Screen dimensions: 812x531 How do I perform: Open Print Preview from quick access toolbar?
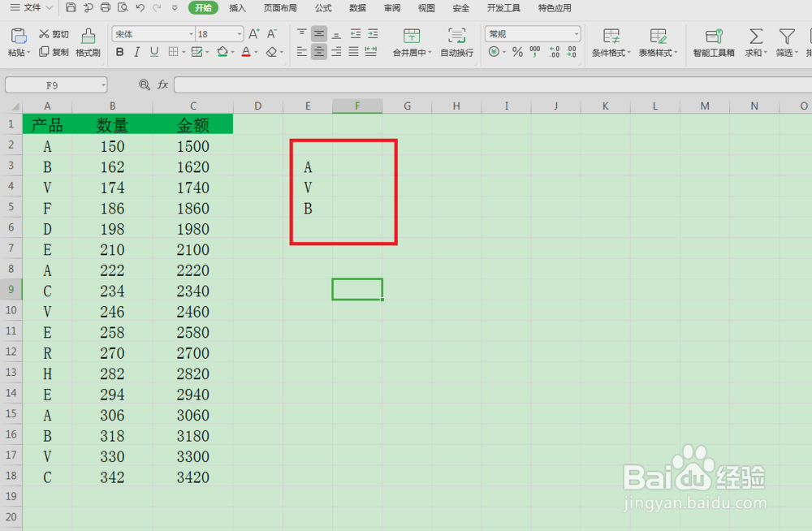[123, 8]
